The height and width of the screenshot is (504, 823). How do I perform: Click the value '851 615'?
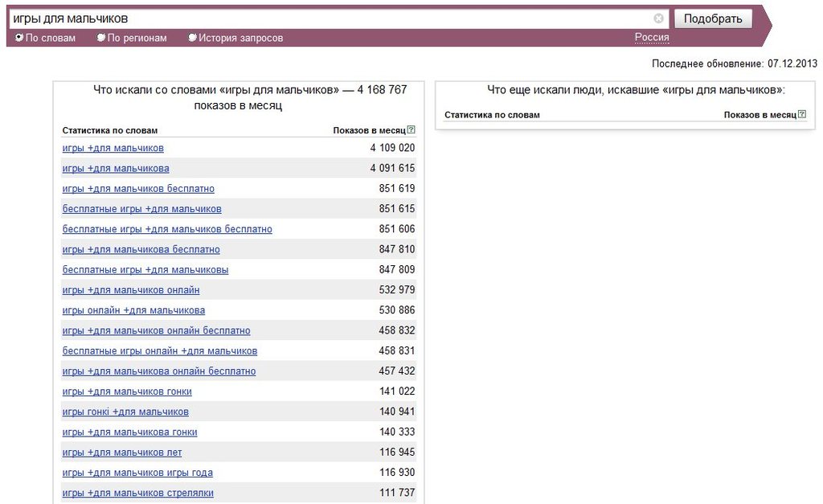pyautogui.click(x=397, y=209)
